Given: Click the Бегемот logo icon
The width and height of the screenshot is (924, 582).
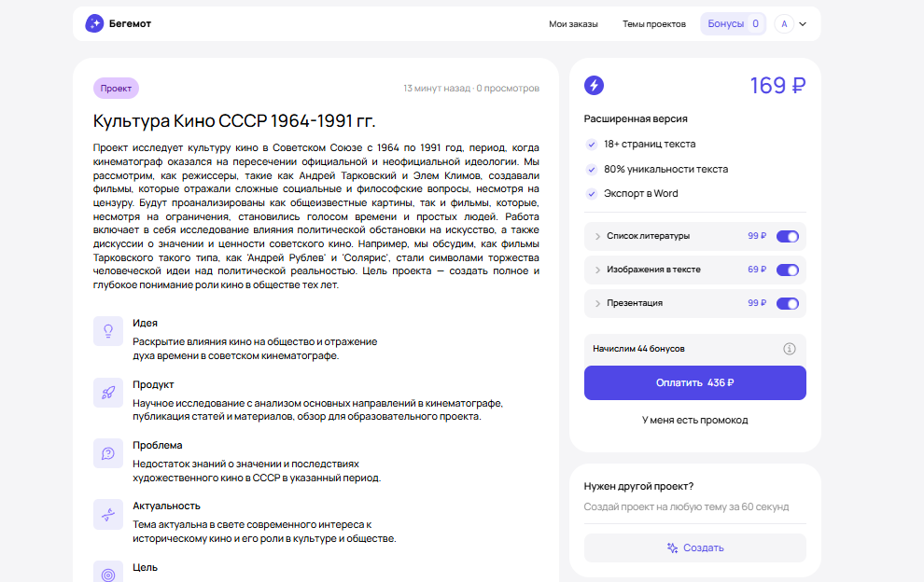Looking at the screenshot, I should (94, 23).
